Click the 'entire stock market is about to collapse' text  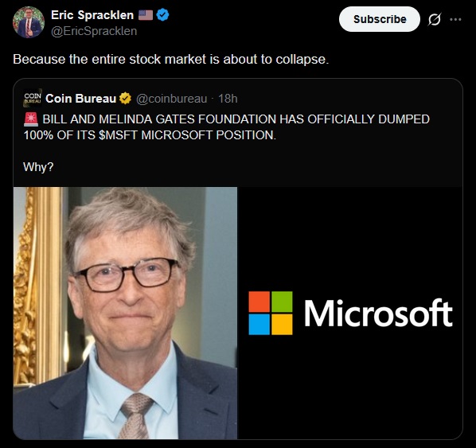pyautogui.click(x=210, y=59)
